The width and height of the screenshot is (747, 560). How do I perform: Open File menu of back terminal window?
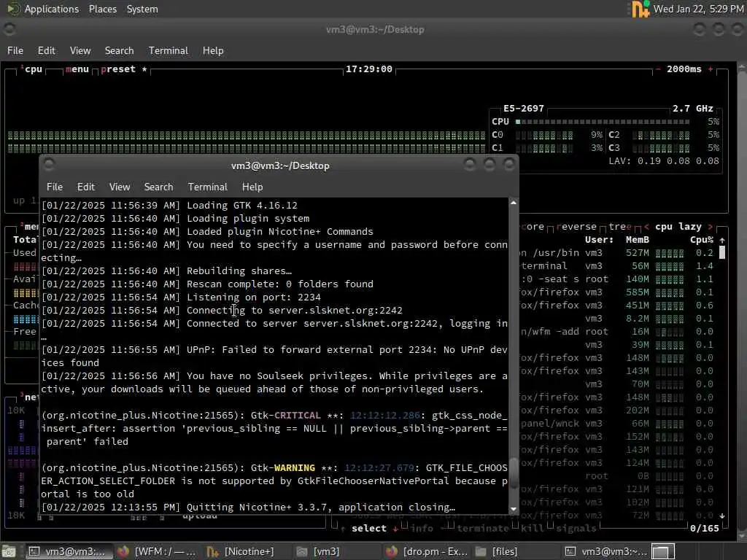[15, 50]
